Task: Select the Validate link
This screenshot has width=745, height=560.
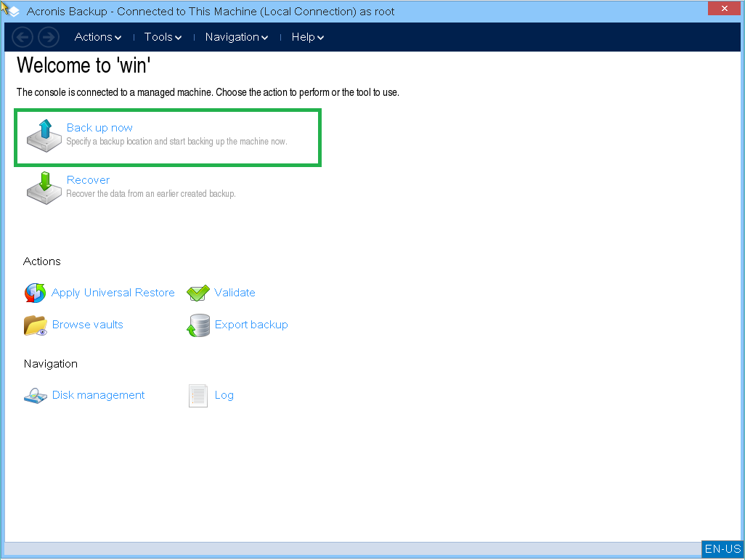Action: pyautogui.click(x=235, y=293)
